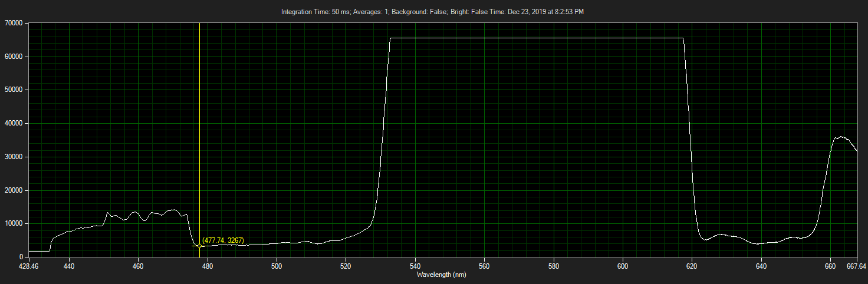868x284 pixels.
Task: Click x-axis tick label 460
Action: (x=138, y=266)
